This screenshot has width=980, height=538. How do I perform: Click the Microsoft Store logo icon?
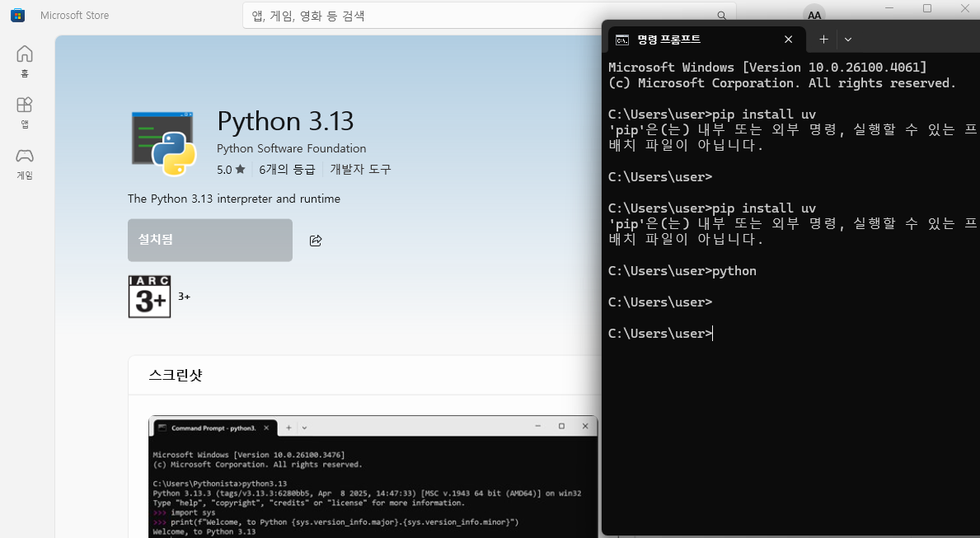click(x=18, y=15)
